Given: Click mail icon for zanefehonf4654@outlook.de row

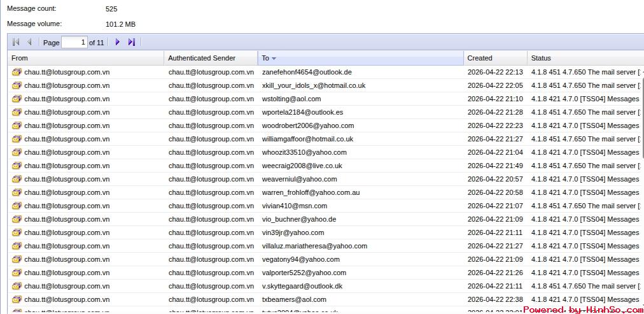Looking at the screenshot, I should tap(17, 72).
